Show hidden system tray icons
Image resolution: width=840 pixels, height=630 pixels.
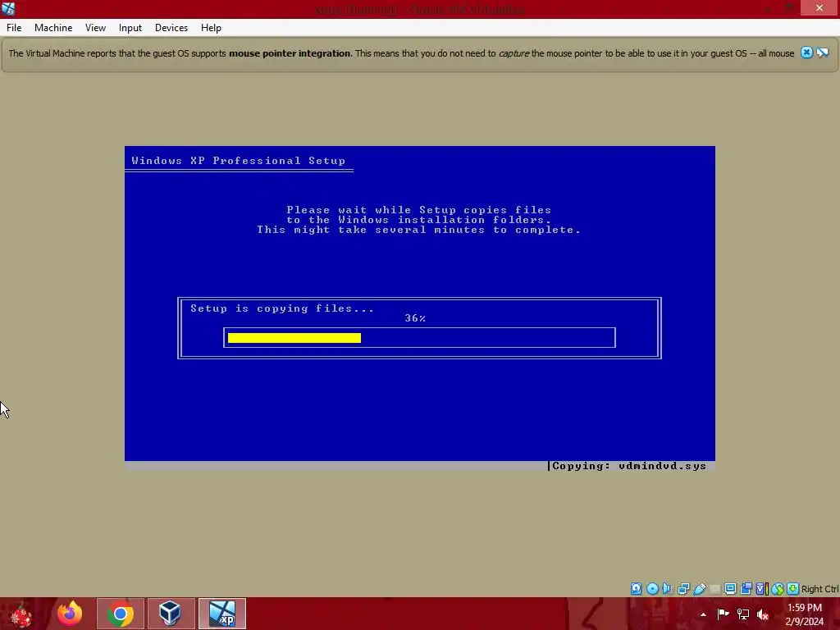click(703, 614)
